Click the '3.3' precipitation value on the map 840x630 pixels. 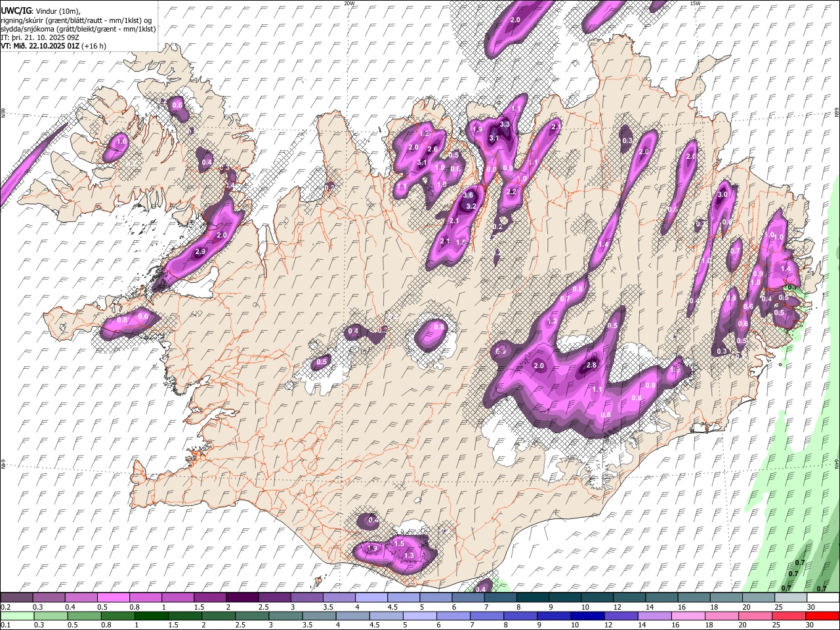505,124
